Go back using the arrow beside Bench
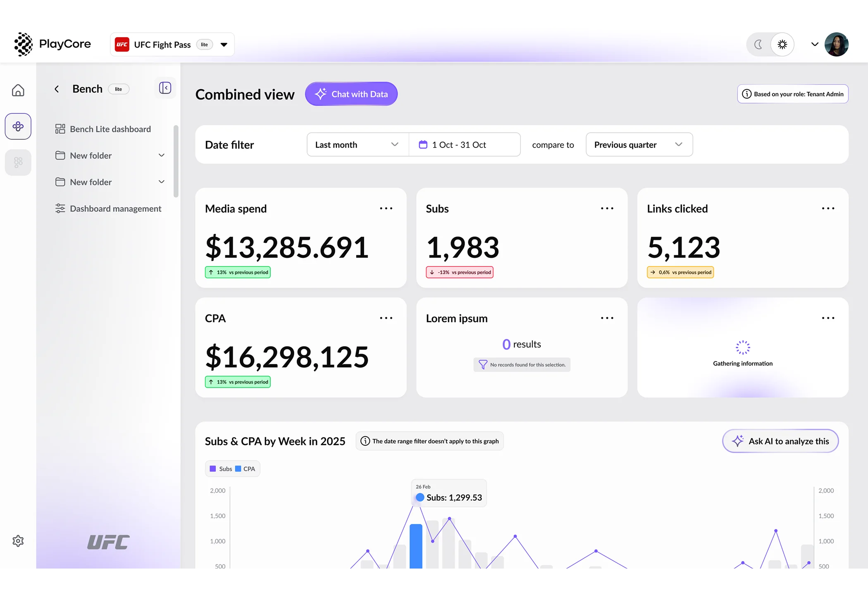 [x=57, y=89]
